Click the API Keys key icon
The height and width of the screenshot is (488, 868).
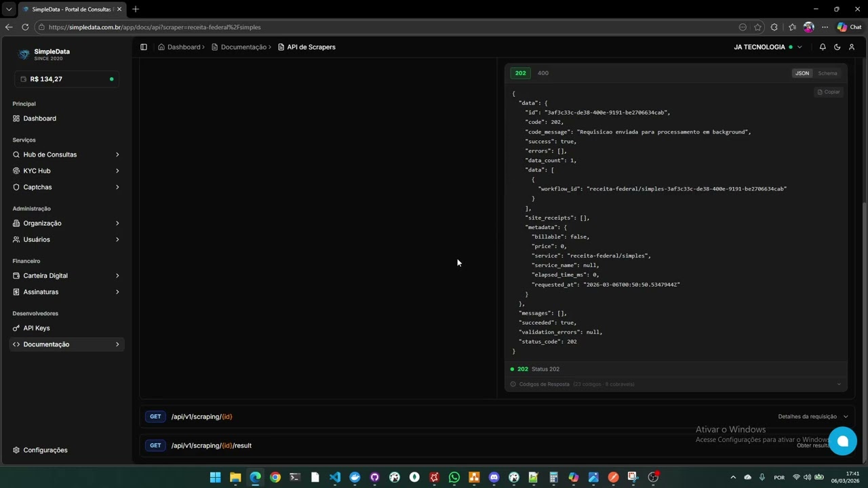[x=16, y=328]
